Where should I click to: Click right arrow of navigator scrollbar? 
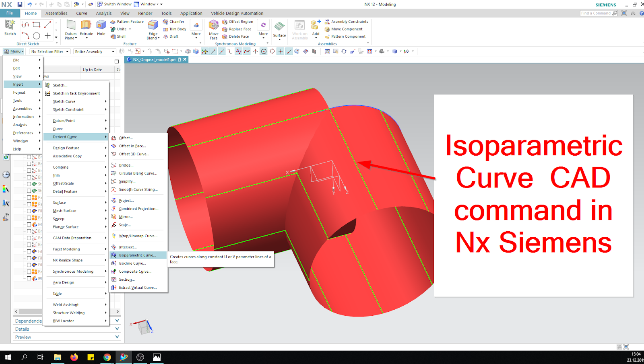pos(118,311)
